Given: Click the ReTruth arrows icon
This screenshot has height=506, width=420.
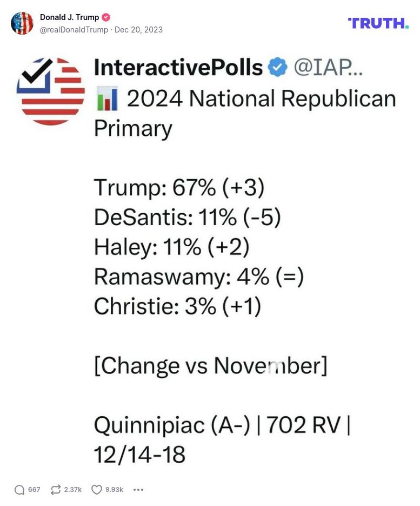Looking at the screenshot, I should (55, 490).
